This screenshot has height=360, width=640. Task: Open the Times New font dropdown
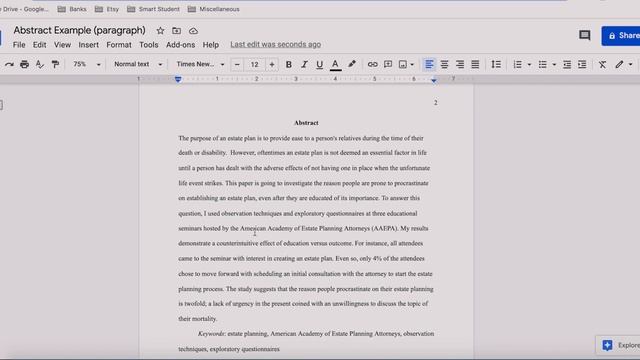click(200, 64)
